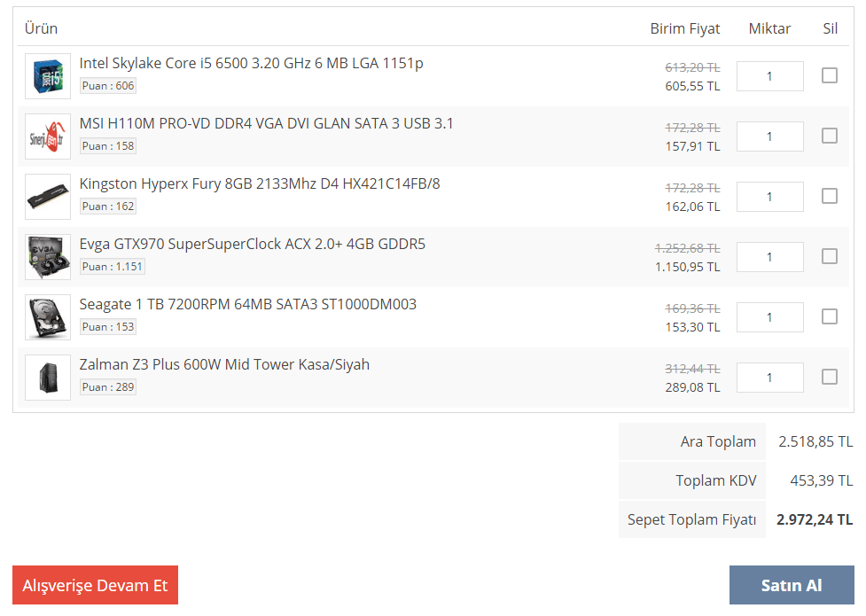The image size is (866, 616).
Task: Click the Ürün column header
Action: 41,28
